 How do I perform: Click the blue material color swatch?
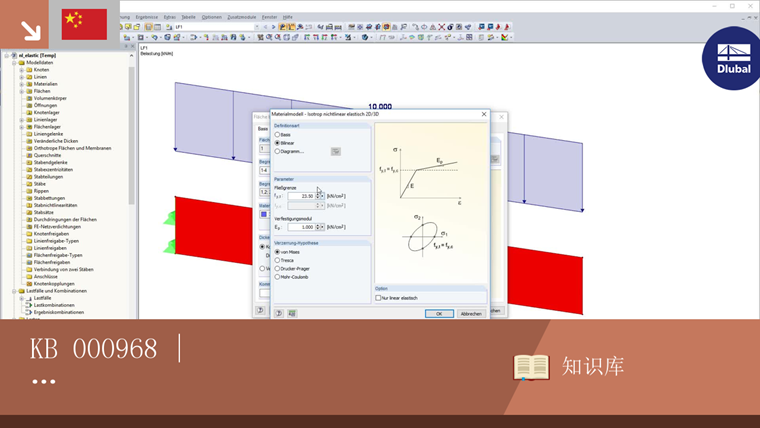coord(264,214)
